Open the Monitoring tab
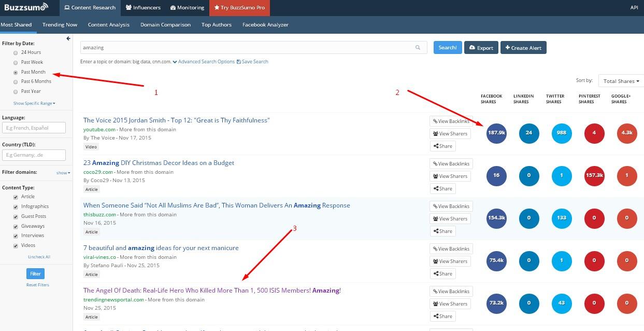644x331 pixels. 188,8
